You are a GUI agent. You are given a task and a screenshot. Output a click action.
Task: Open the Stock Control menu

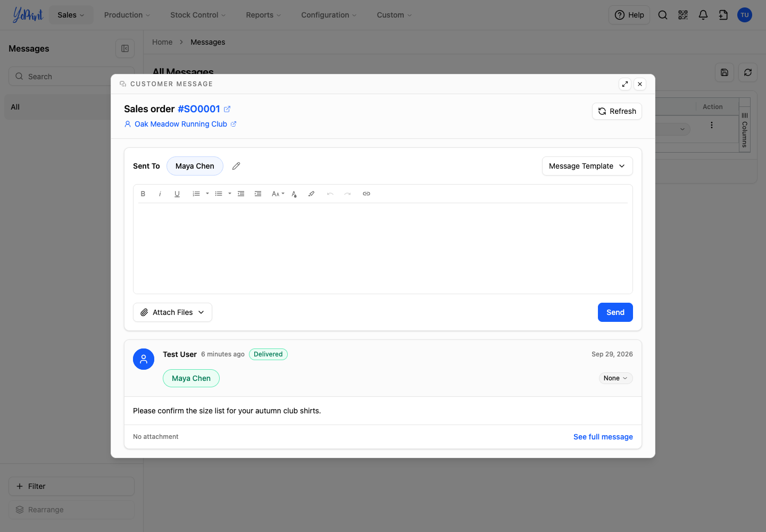coord(198,15)
